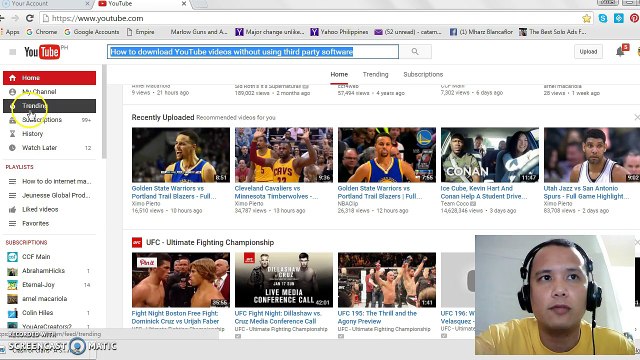
Task: Open the CCF Main subscription
Action: point(49,257)
